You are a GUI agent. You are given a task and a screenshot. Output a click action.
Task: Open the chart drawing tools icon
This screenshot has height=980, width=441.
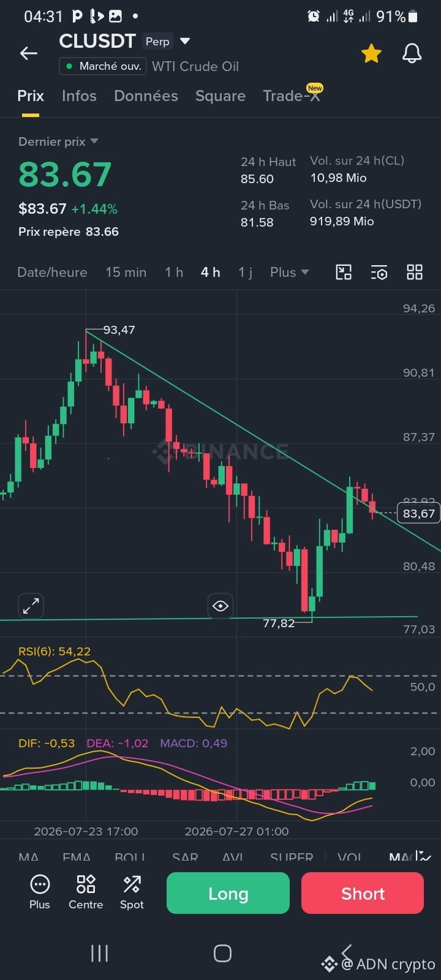[x=344, y=272]
